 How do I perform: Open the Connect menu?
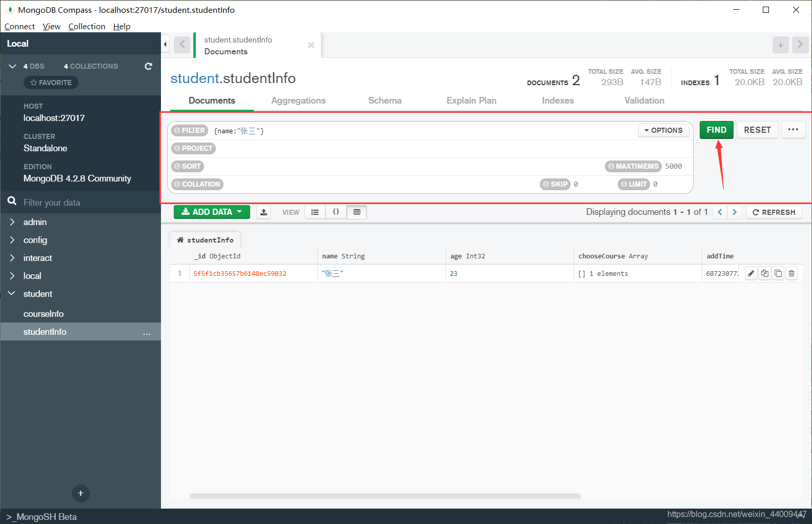point(19,26)
